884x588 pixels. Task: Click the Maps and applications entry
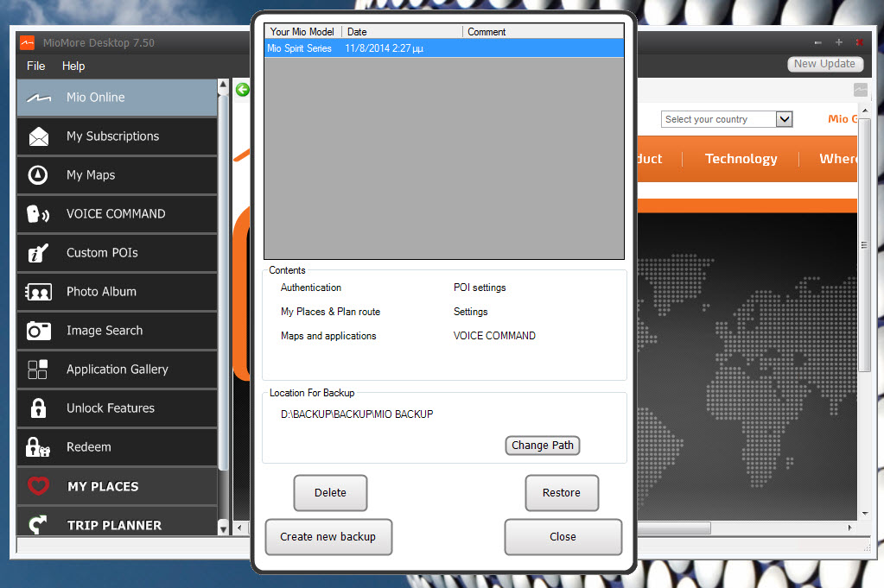pyautogui.click(x=328, y=336)
